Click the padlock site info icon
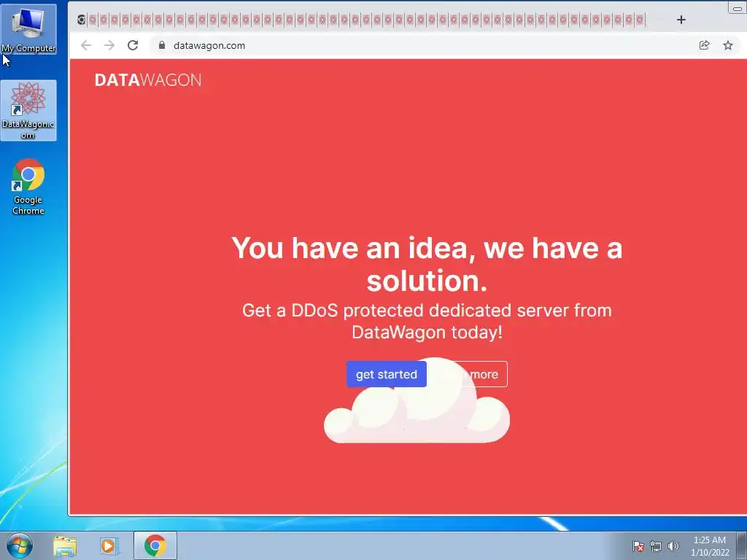This screenshot has height=560, width=747. [x=162, y=45]
